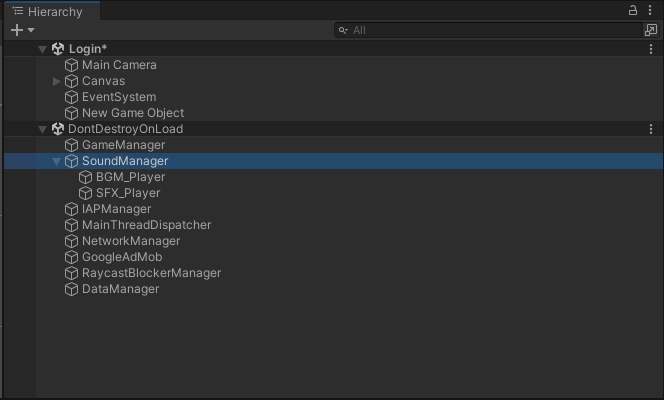Image resolution: width=664 pixels, height=400 pixels.
Task: Open the Search window icon button
Action: pos(651,30)
